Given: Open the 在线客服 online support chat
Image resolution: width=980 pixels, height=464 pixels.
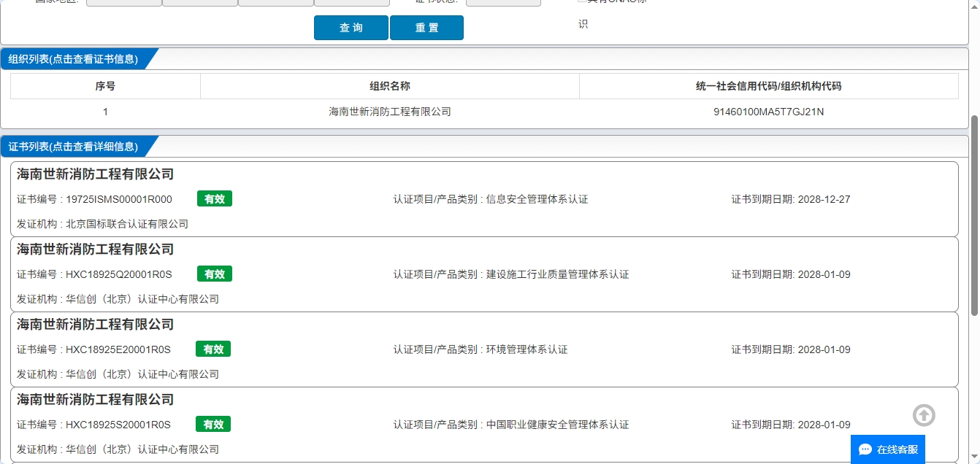Looking at the screenshot, I should pos(888,449).
